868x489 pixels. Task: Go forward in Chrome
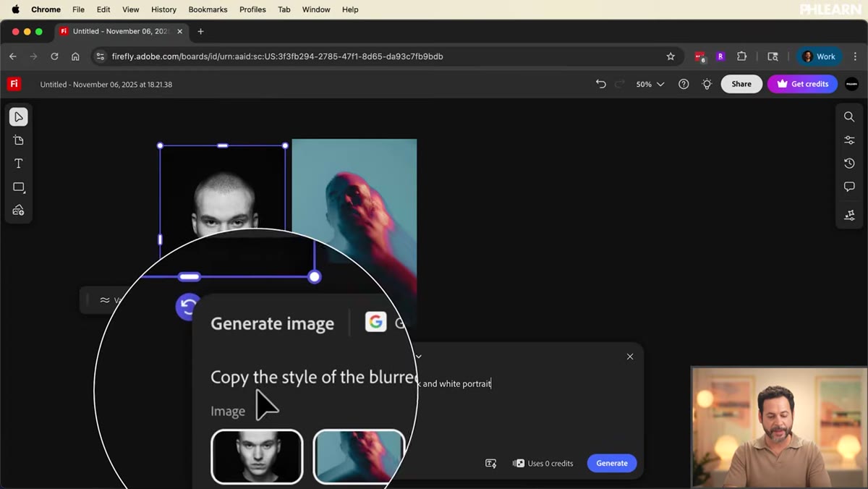click(33, 56)
